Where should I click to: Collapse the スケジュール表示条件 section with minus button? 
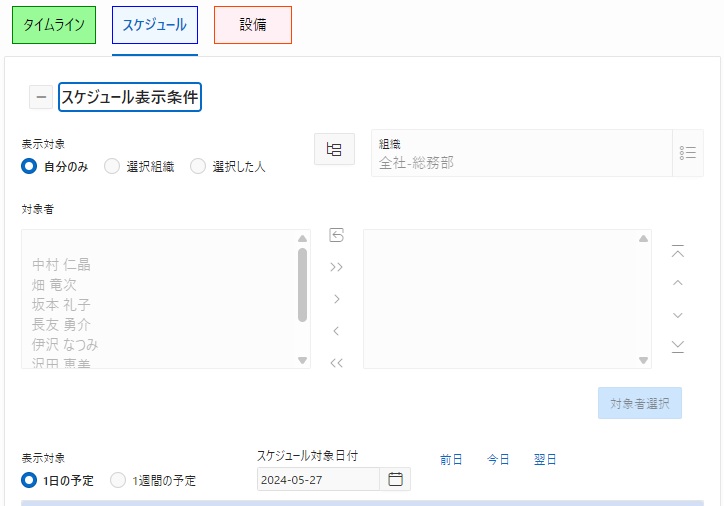[x=41, y=97]
